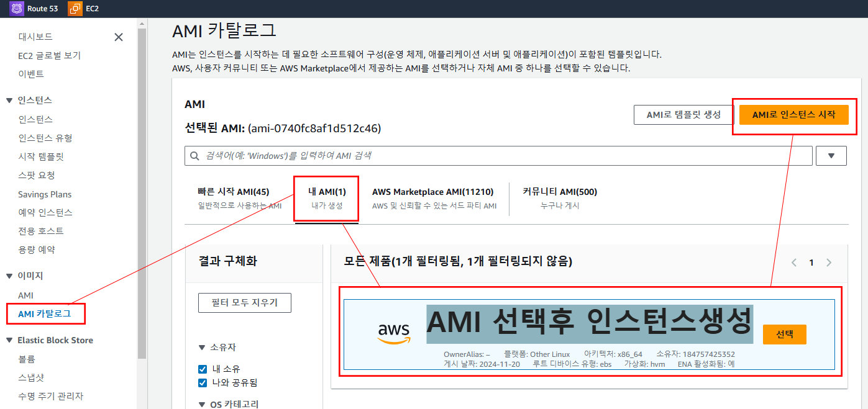
Task: Toggle the '내 소유' checkbox
Action: tap(203, 369)
